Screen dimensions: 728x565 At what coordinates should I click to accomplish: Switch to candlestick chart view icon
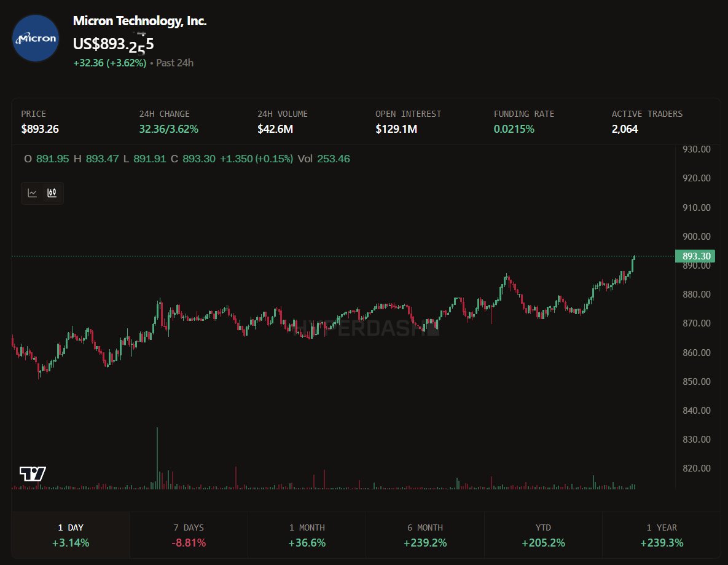52,193
